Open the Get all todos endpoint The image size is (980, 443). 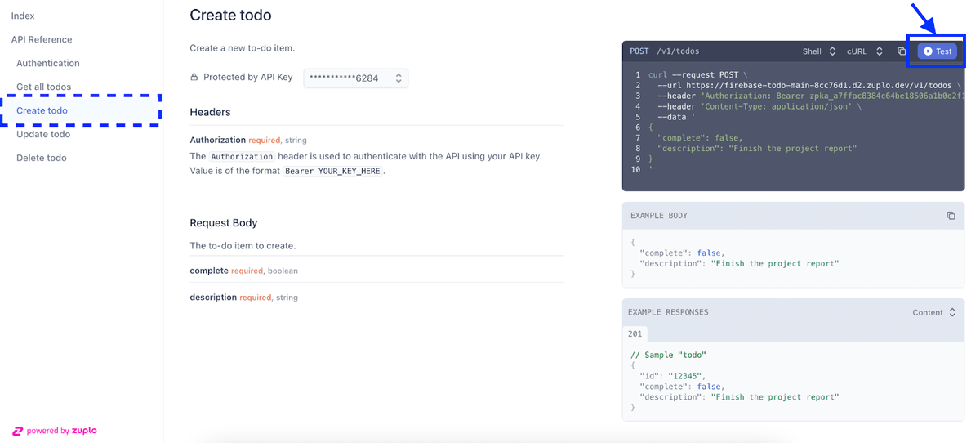coord(43,87)
